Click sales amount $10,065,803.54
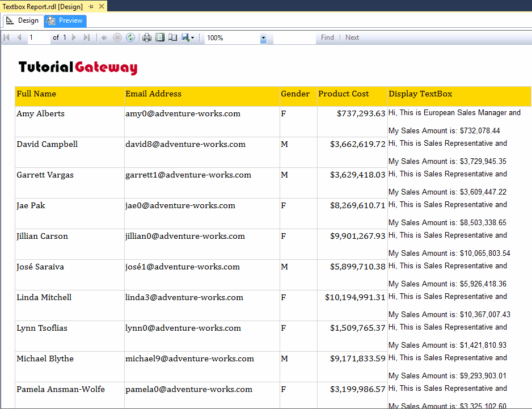Image resolution: width=532 pixels, height=409 pixels. [485, 253]
